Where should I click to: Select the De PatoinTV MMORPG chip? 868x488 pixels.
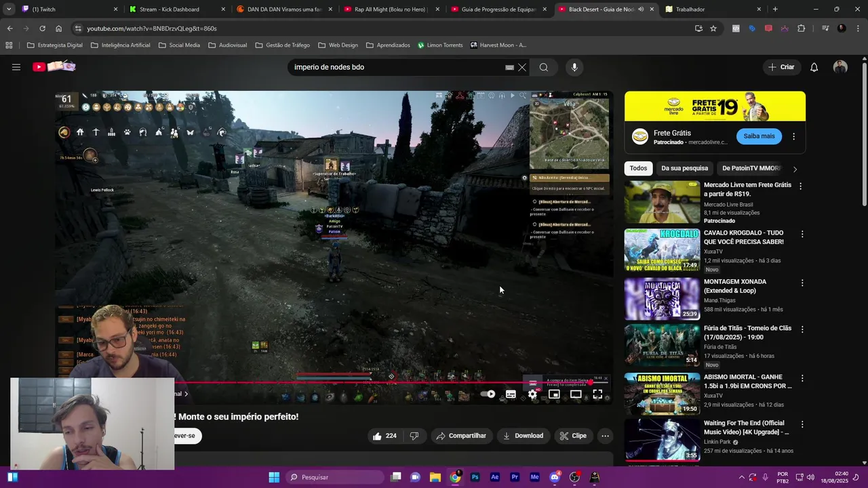coord(751,168)
